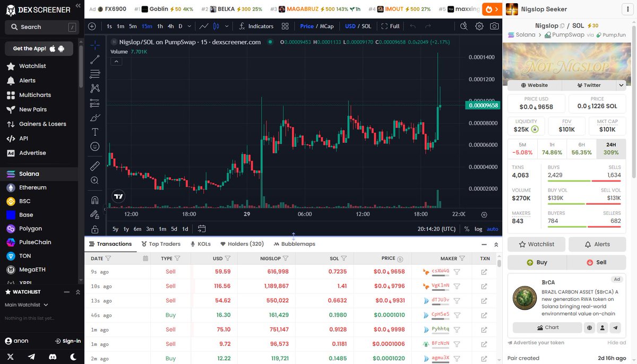Select the 1H stats period

(552, 149)
